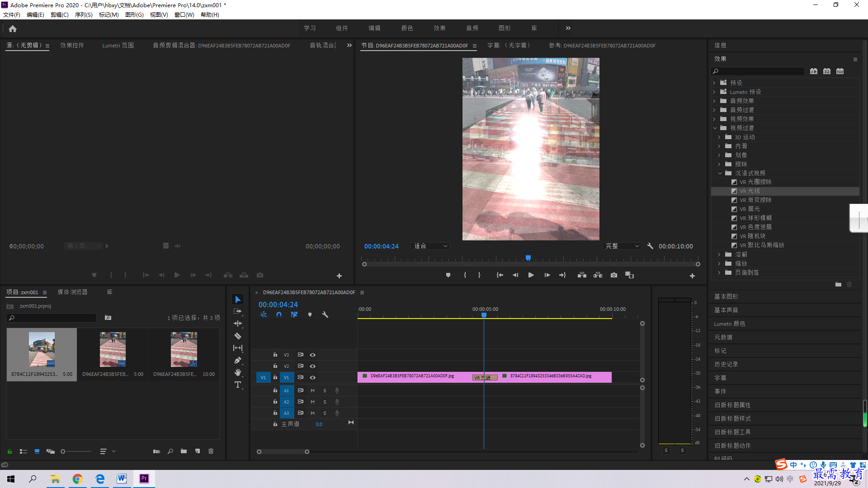The width and height of the screenshot is (868, 488).
Task: Open the 序列(S) menu
Action: (84, 14)
